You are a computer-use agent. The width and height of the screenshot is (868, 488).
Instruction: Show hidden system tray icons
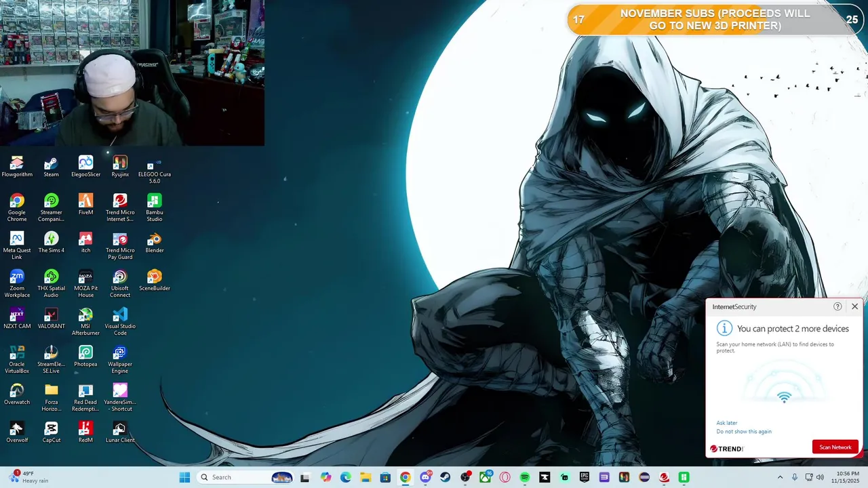tap(780, 477)
